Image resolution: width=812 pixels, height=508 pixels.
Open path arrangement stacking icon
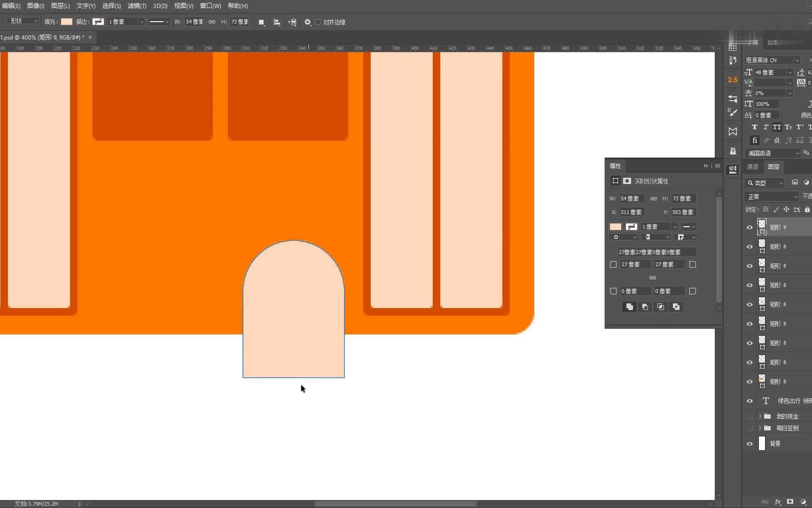click(292, 22)
